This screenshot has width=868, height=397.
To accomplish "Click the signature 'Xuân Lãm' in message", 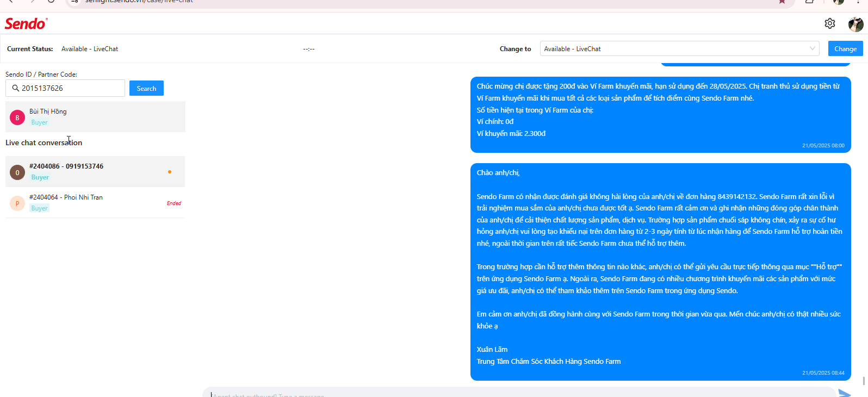I will 492,350.
